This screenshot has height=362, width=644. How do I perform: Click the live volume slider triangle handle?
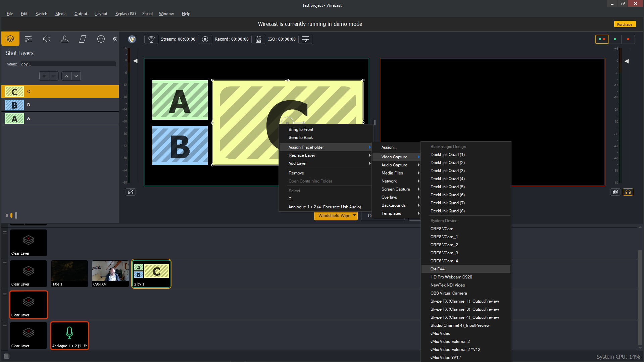coord(626,61)
